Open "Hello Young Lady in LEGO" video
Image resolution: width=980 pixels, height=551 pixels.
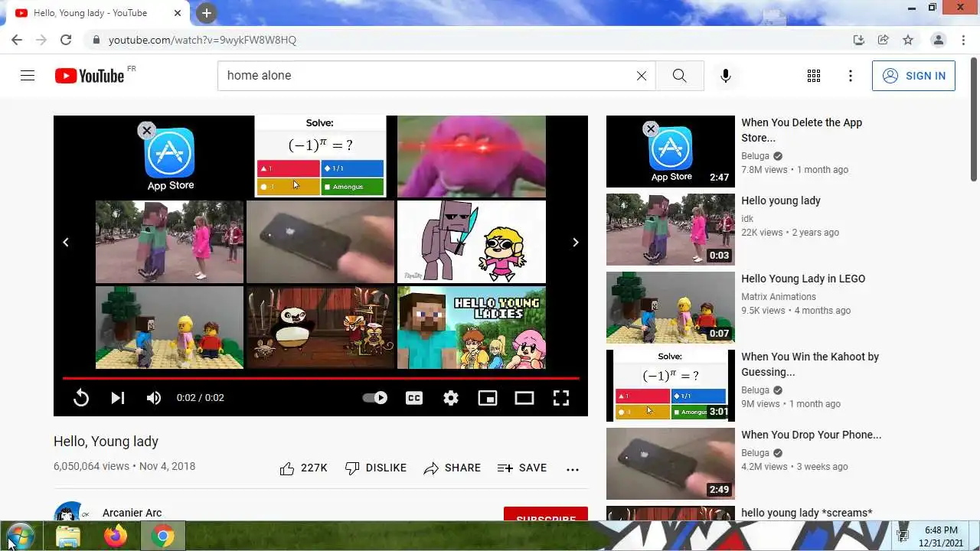(803, 279)
